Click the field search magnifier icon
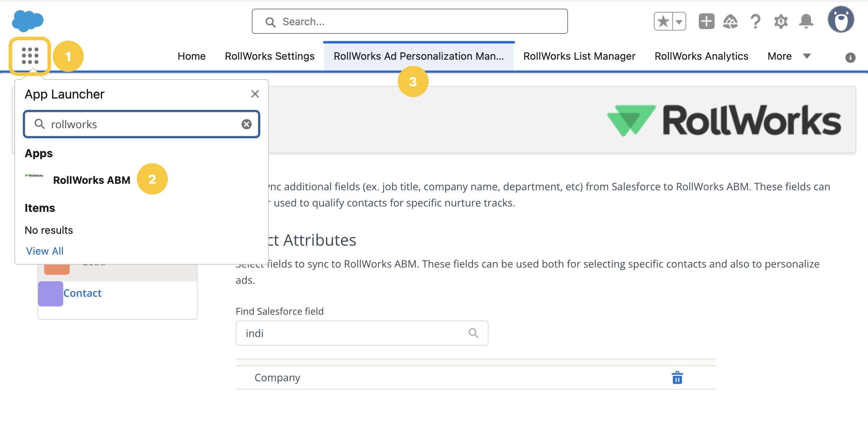 (473, 333)
